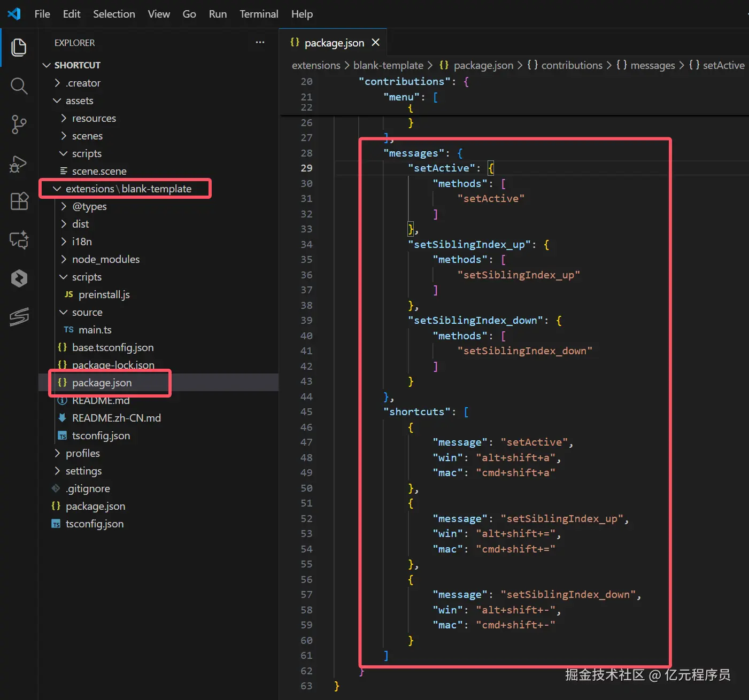This screenshot has height=700, width=749.
Task: Open preinstall.js file
Action: (158, 294)
